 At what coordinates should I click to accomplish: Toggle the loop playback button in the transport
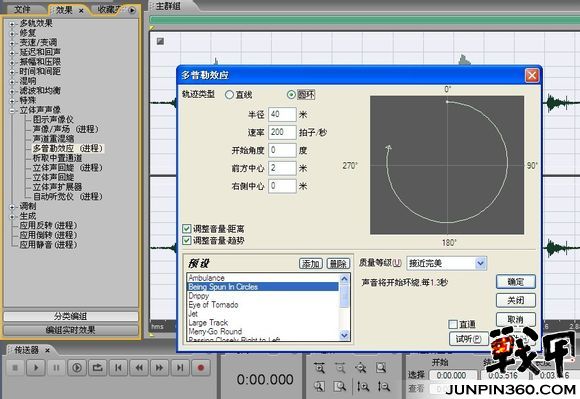point(98,368)
